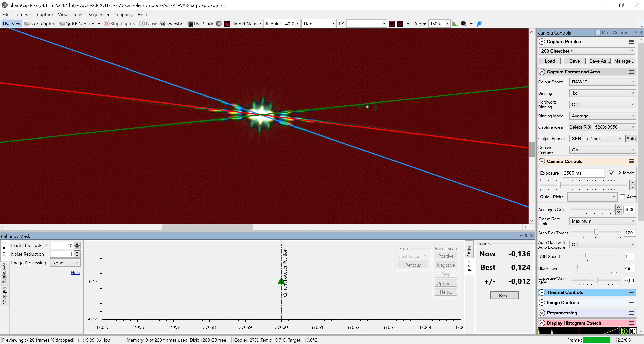Open Image Controls hamburger menu
This screenshot has width=644, height=344.
(631, 303)
